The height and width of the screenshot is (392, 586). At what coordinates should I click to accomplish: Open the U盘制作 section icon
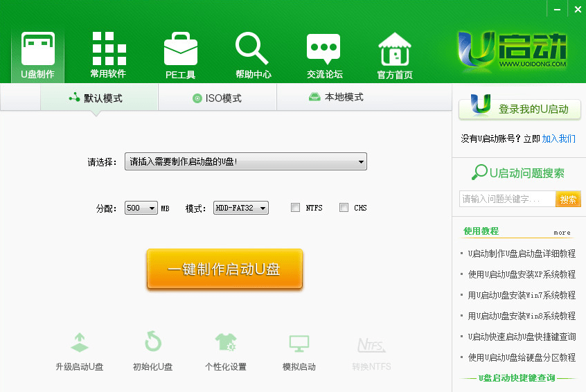tap(37, 48)
